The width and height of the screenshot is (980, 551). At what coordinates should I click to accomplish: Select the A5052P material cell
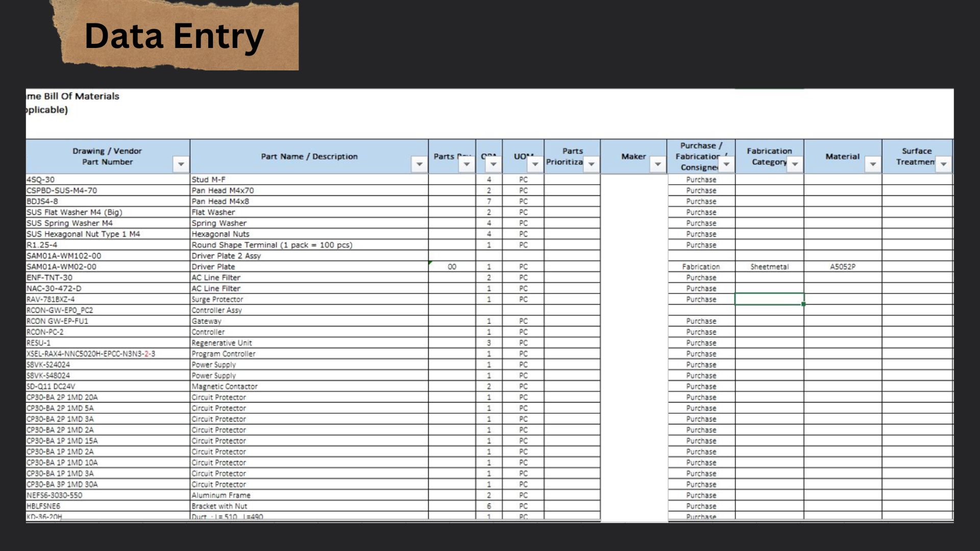pos(842,267)
